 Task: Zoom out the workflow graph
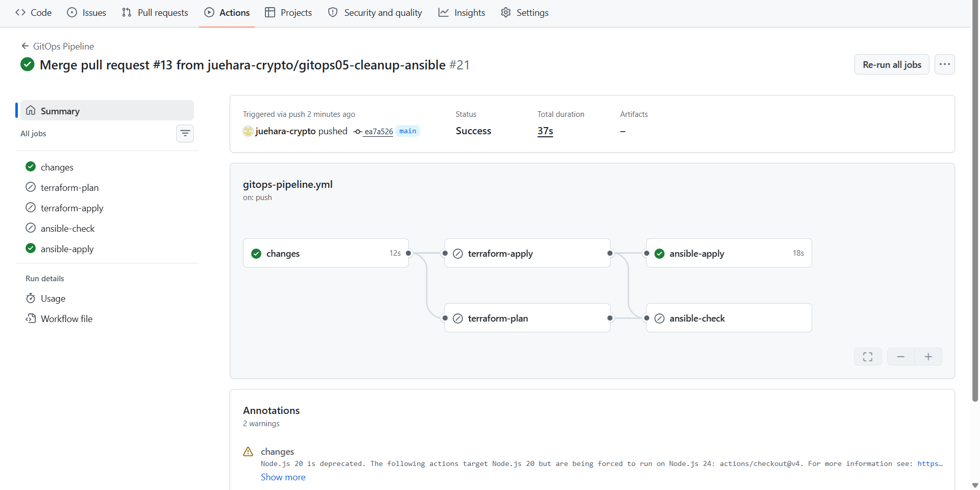[901, 357]
